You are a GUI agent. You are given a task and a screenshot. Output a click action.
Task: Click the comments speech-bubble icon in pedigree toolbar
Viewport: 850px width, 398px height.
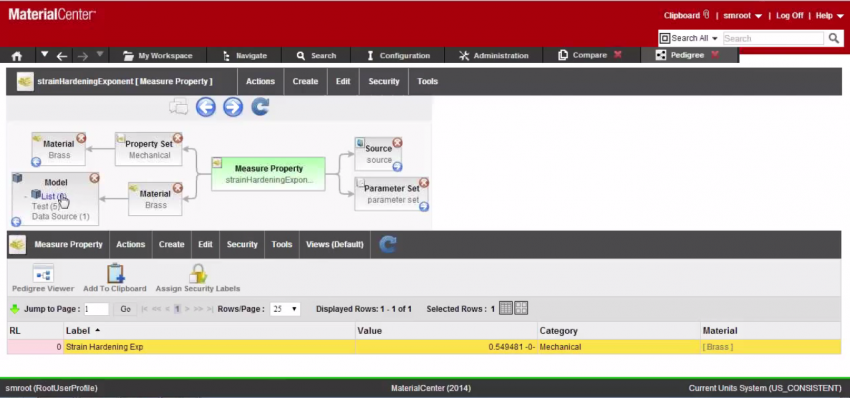point(178,107)
